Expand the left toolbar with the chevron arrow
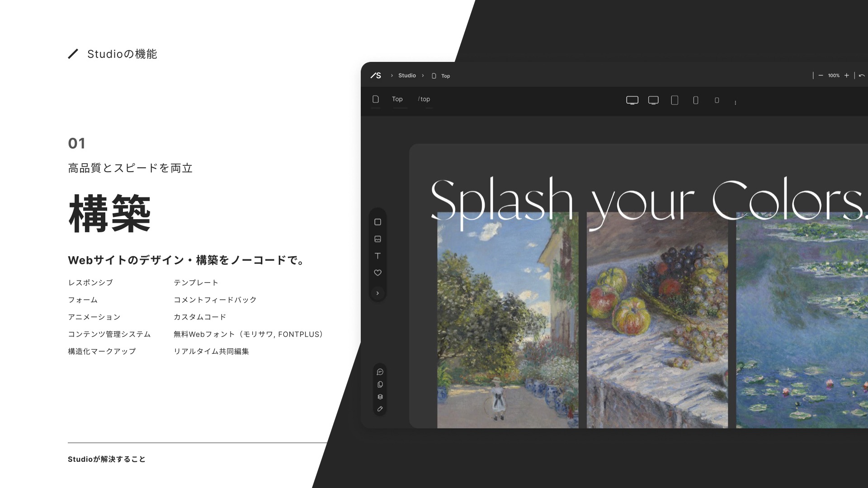Viewport: 868px width, 488px height. click(x=378, y=293)
